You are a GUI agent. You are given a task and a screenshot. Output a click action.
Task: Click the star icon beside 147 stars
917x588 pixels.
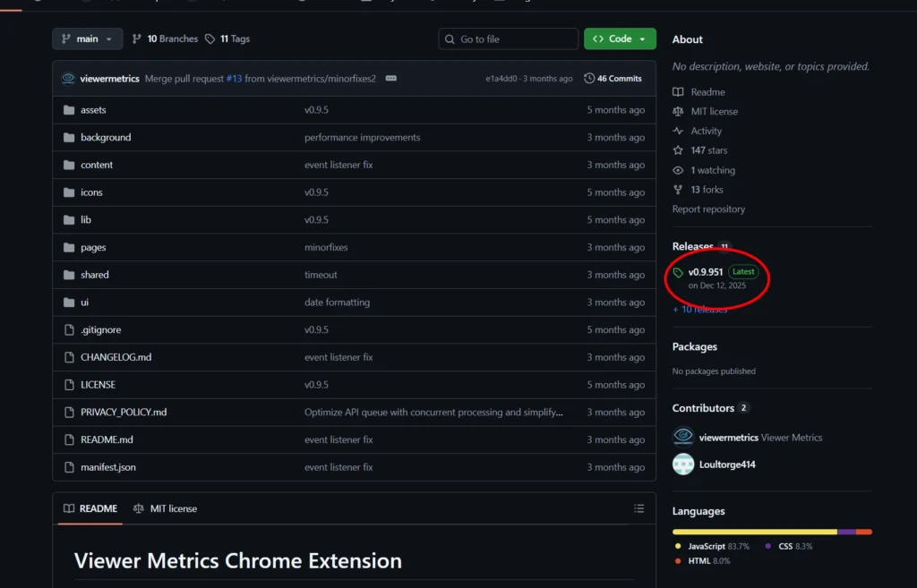[678, 150]
